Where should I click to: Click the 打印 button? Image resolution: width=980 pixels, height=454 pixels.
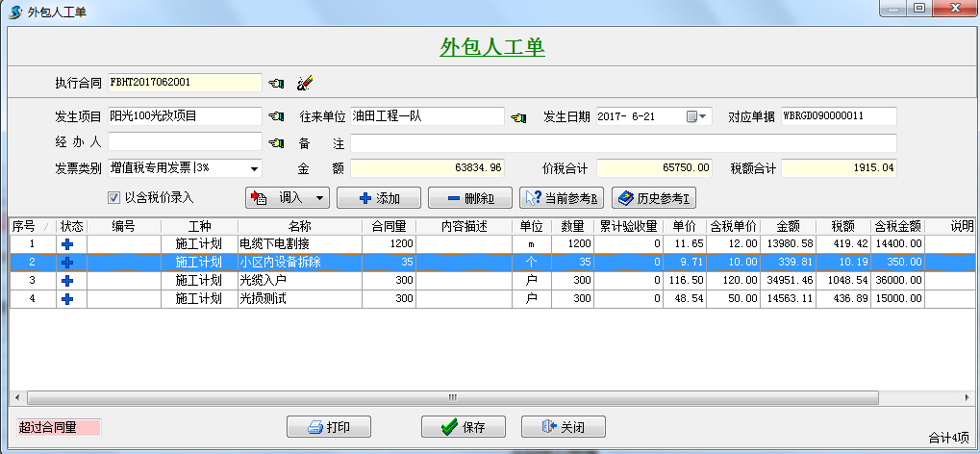[328, 427]
